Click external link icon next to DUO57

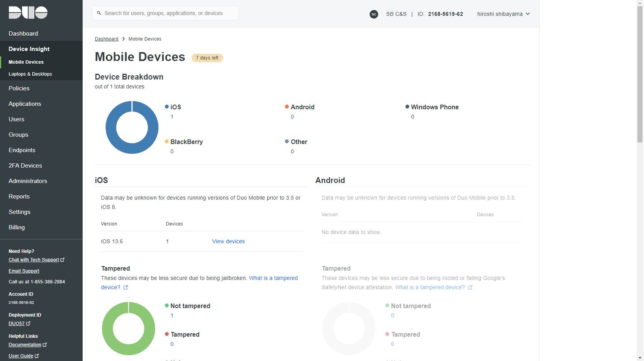pos(28,324)
